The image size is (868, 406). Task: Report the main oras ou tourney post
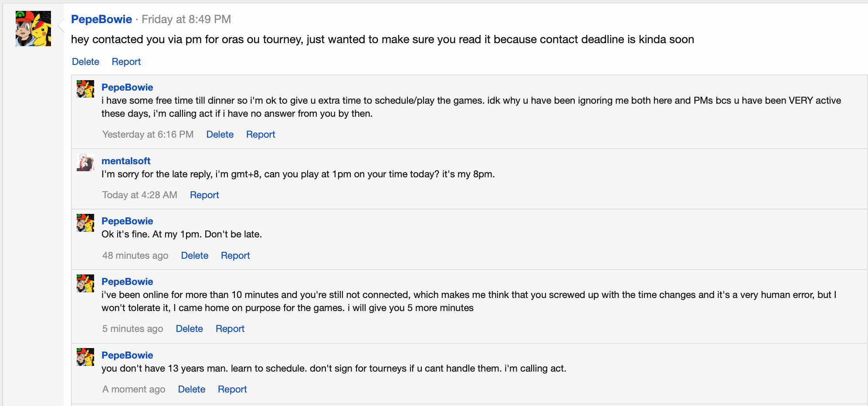click(x=126, y=61)
